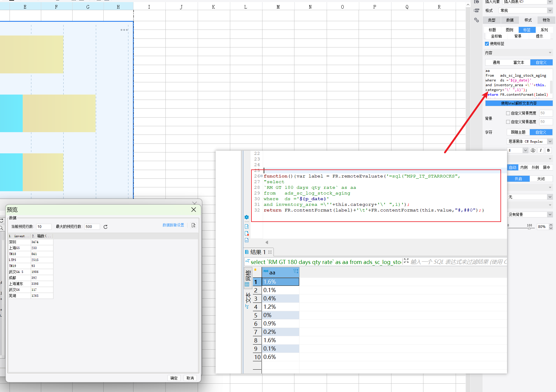This screenshot has height=392, width=556.
Task: Click the chart ellipsis options icon
Action: (124, 30)
